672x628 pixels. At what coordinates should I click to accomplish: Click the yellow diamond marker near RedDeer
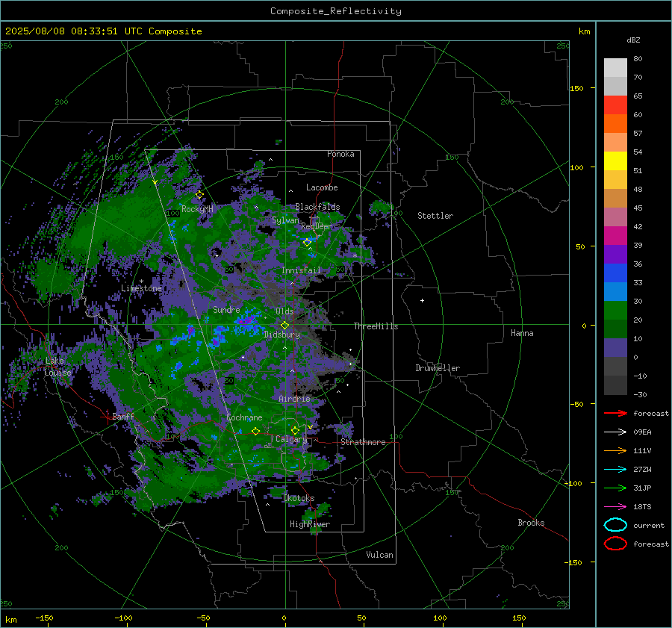[x=307, y=243]
